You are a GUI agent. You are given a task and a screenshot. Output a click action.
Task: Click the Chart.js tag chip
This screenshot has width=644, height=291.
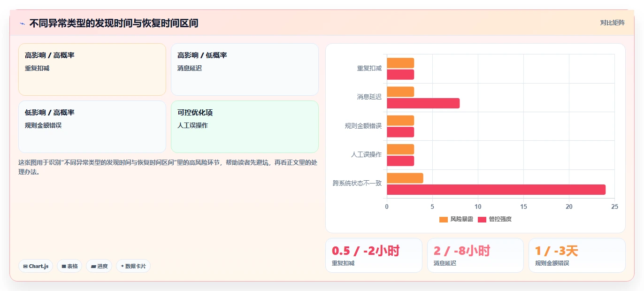(x=36, y=266)
